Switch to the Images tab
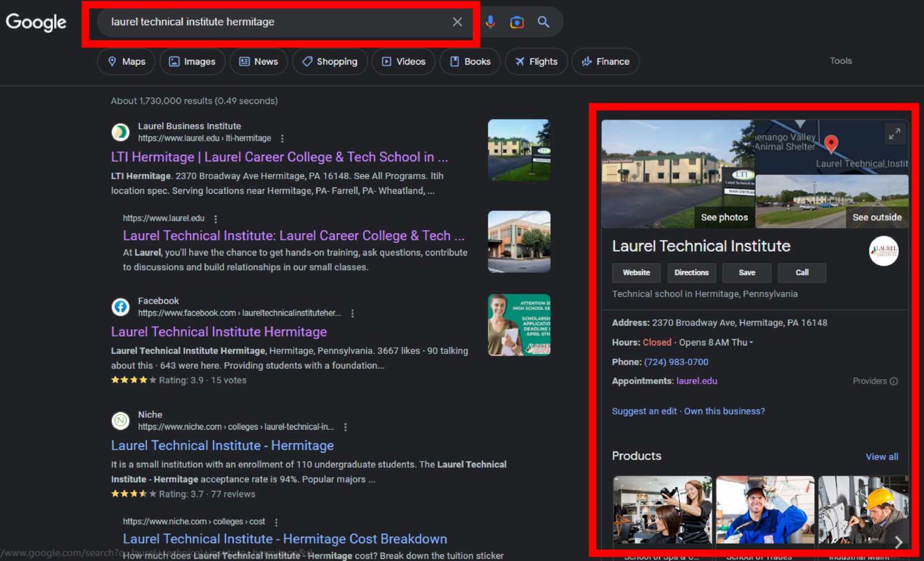Screen dimensions: 924x561 click(192, 61)
